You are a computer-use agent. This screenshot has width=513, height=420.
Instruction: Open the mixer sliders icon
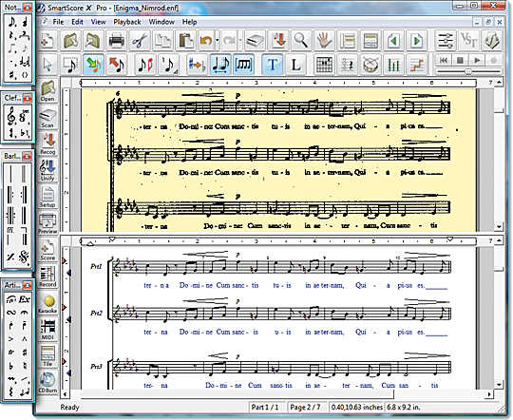point(446,41)
